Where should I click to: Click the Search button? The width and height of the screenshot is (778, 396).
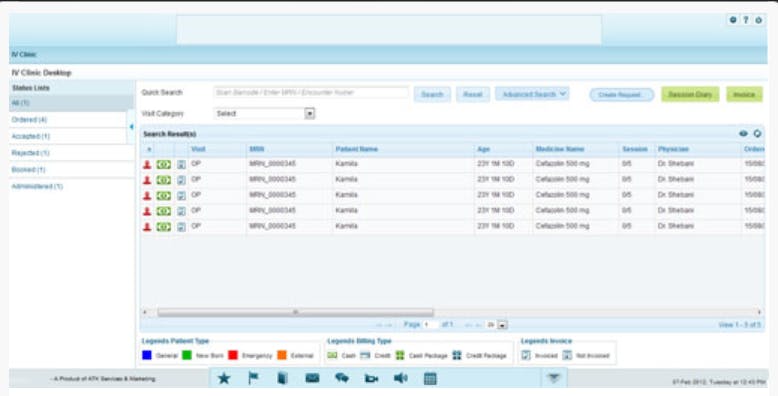[x=432, y=94]
